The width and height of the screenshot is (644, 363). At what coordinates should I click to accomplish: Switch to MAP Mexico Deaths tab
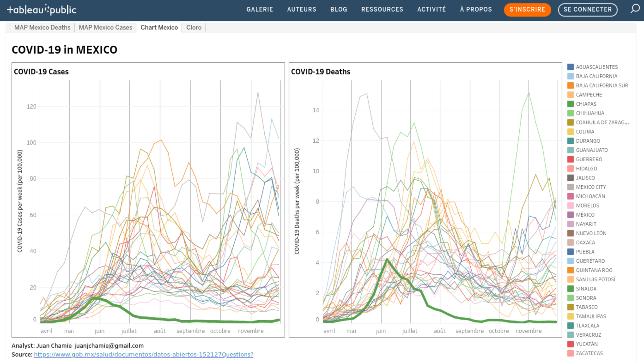click(x=42, y=28)
